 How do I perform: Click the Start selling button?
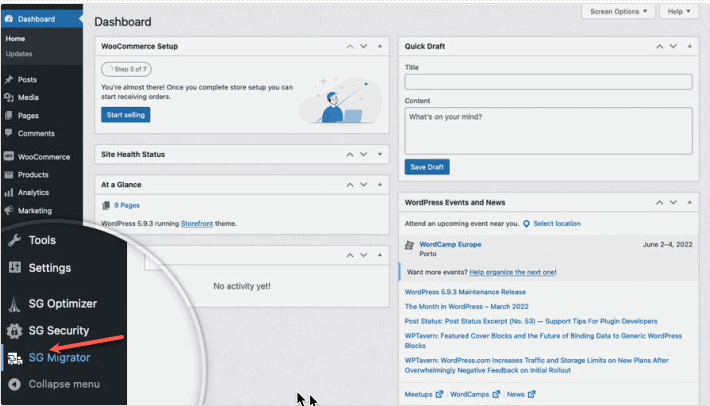click(x=125, y=115)
